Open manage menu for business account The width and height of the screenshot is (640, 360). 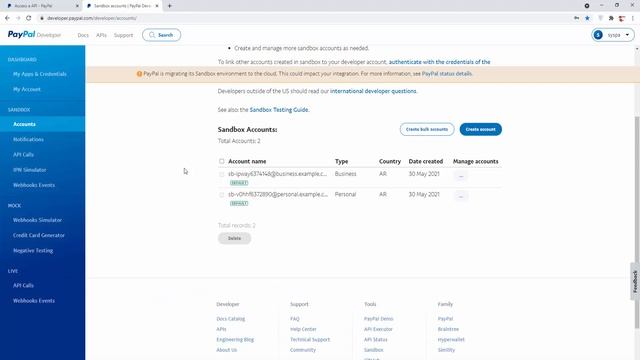pos(461,176)
